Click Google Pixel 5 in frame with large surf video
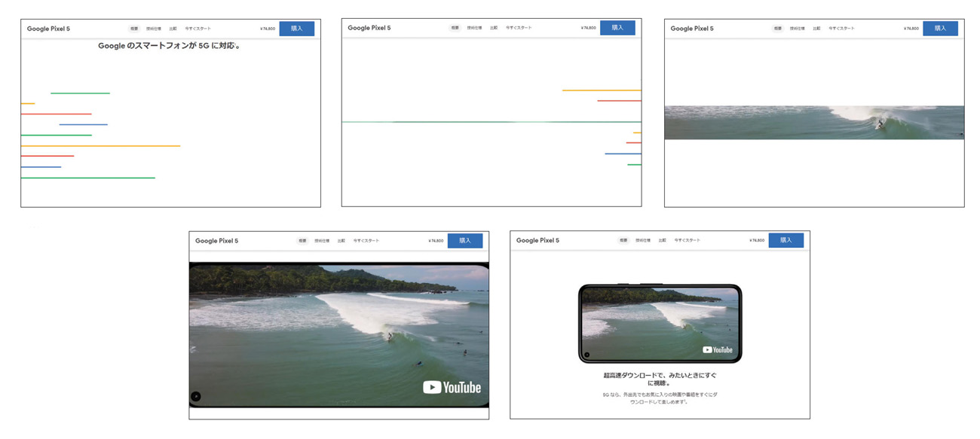The height and width of the screenshot is (439, 980). 217,241
